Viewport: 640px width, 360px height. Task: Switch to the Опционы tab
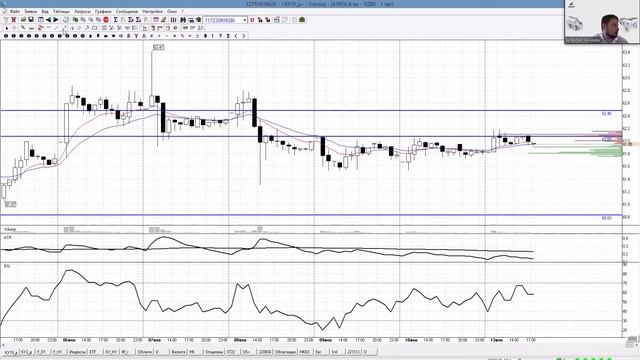214,351
